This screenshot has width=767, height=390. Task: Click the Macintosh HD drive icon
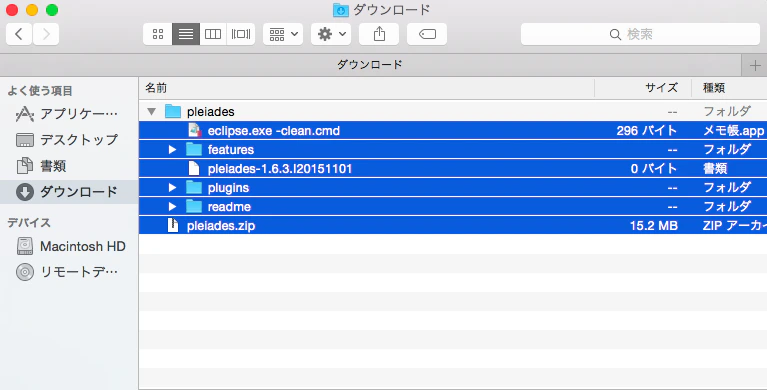pos(24,246)
